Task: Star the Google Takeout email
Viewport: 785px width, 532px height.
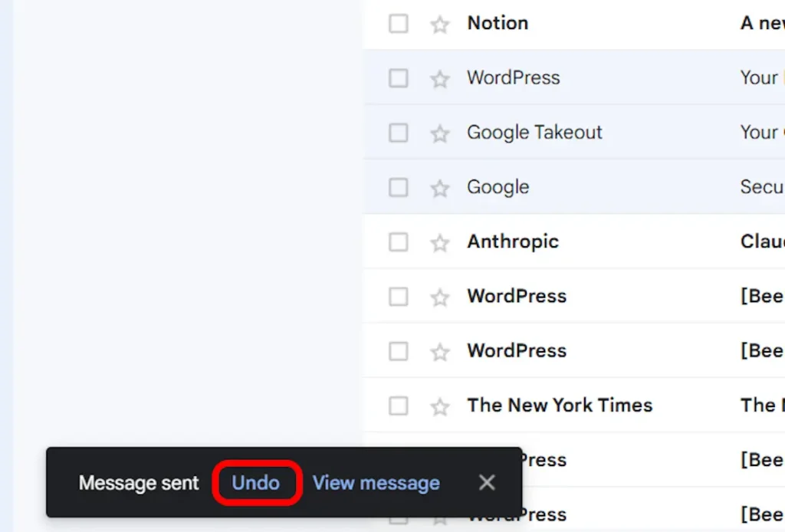Action: [439, 132]
